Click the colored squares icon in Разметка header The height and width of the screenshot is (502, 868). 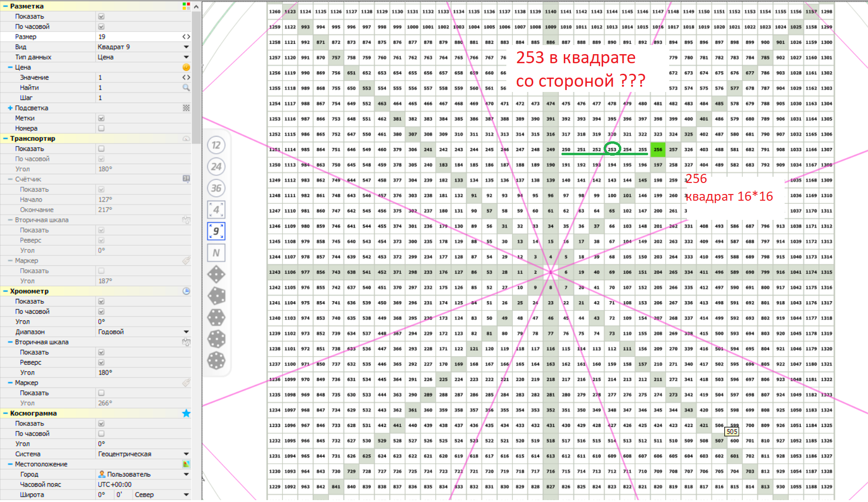coord(186,6)
